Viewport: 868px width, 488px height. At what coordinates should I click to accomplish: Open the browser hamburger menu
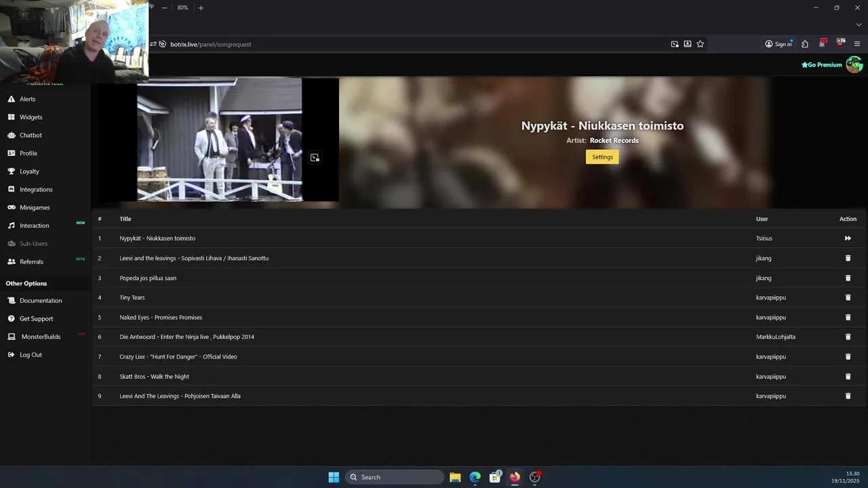click(x=857, y=44)
